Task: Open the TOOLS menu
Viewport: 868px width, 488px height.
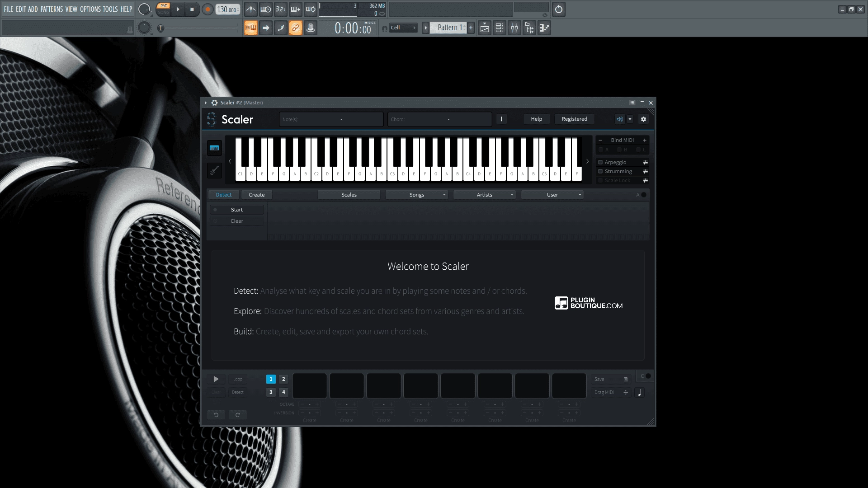Action: (110, 9)
